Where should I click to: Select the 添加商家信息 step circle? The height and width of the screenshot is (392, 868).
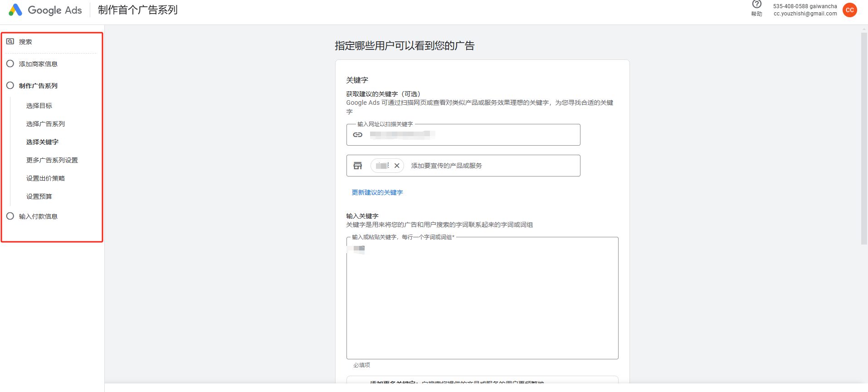point(10,64)
